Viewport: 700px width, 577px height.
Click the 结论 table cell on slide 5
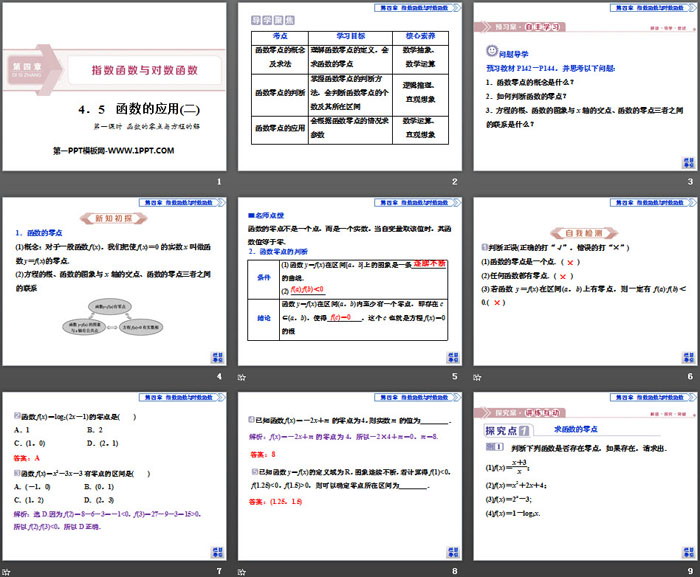pos(263,318)
